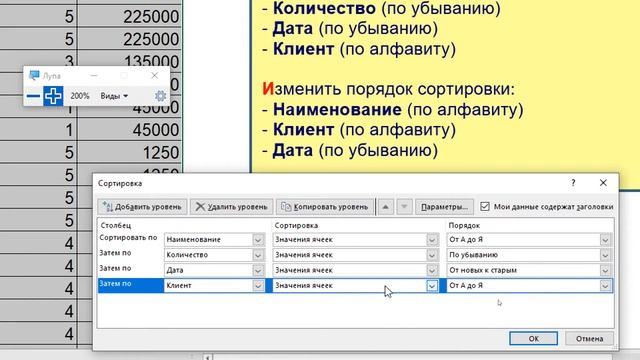Click Удалить уровень button
This screenshot has height=360, width=640.
click(231, 207)
